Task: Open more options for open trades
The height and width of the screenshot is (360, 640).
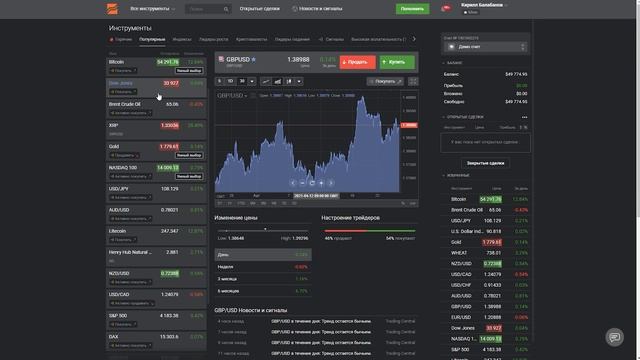Action: 524,117
